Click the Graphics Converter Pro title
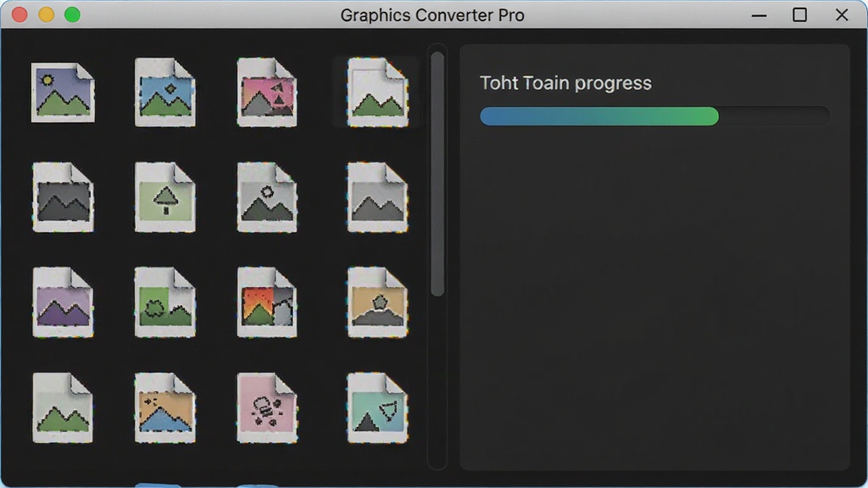The width and height of the screenshot is (868, 488). tap(432, 15)
